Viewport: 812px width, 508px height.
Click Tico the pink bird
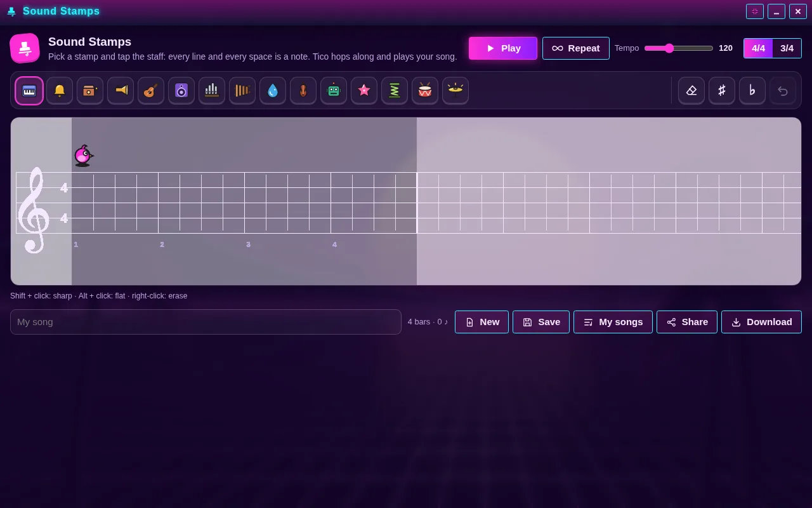(x=83, y=156)
